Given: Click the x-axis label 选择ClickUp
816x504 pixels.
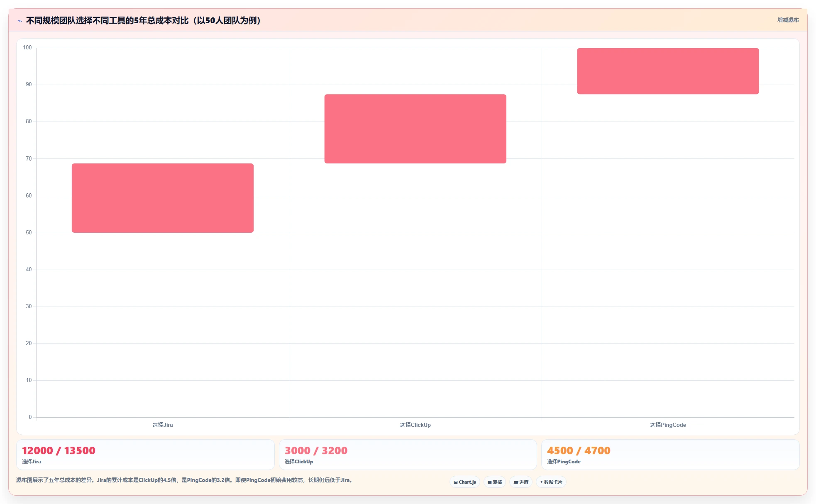Looking at the screenshot, I should click(x=415, y=425).
